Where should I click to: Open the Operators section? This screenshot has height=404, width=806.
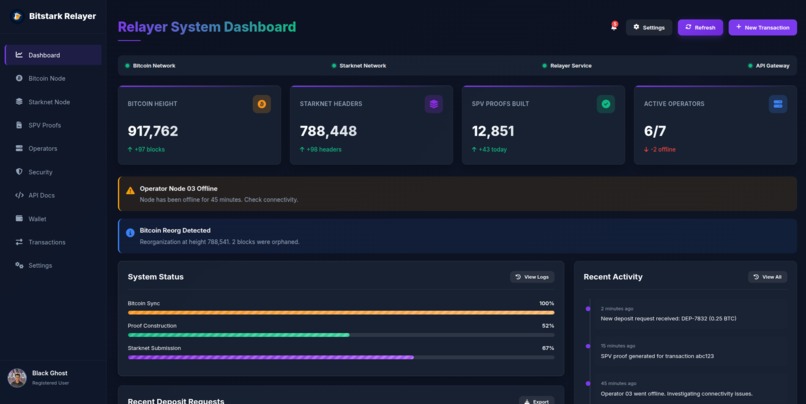[x=53, y=149]
